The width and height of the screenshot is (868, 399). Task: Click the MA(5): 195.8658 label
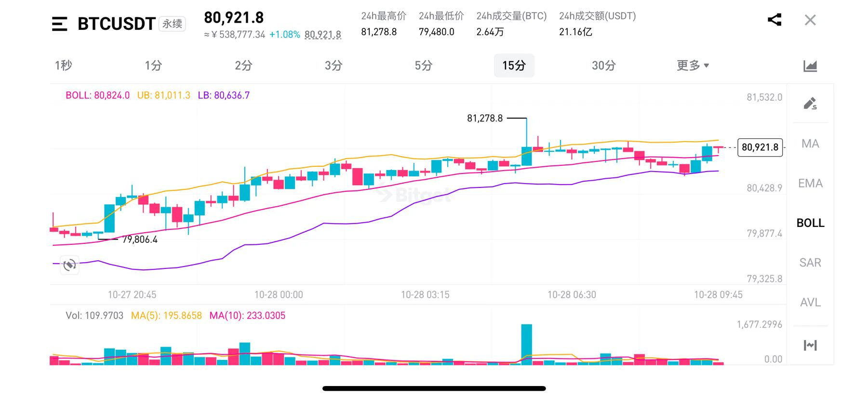(x=166, y=316)
